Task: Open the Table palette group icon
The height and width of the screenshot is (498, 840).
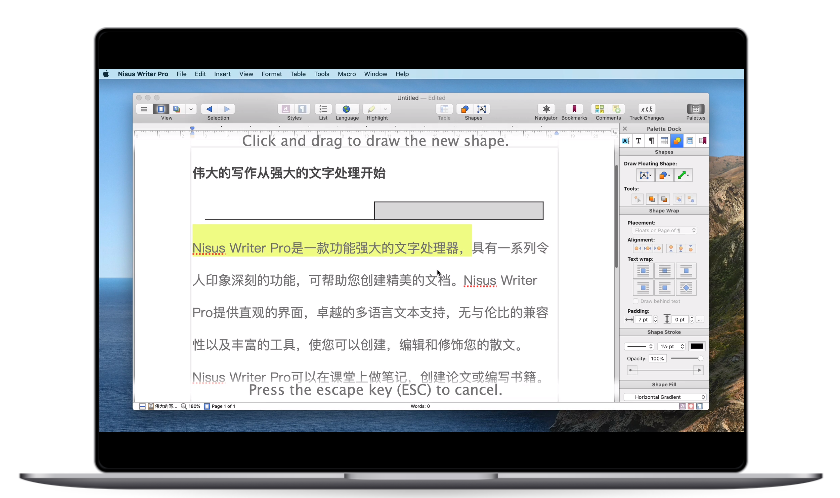Action: pos(664,141)
